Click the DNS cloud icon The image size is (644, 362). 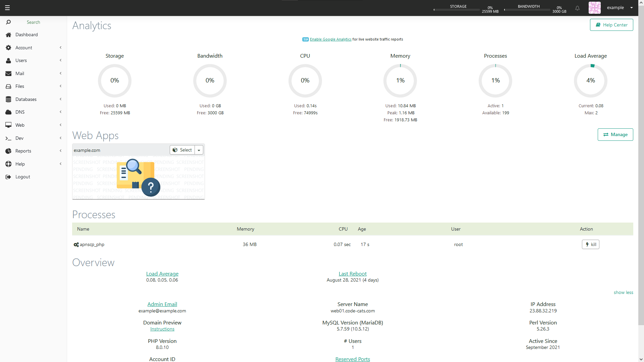pyautogui.click(x=8, y=112)
